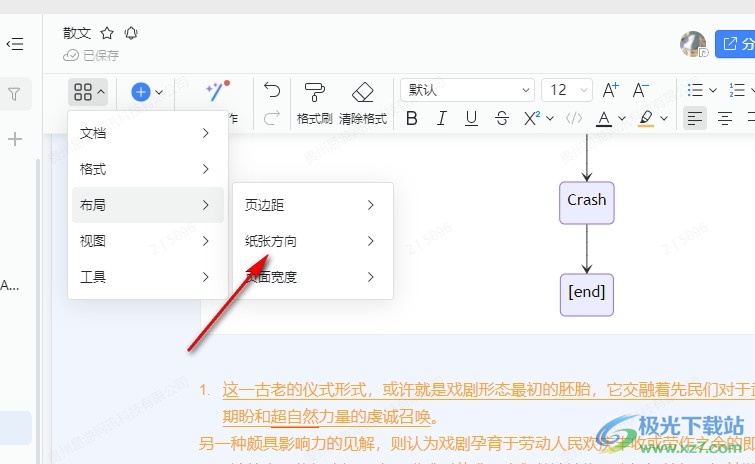Open the filter icon in sidebar
This screenshot has height=464, width=755.
click(x=14, y=94)
